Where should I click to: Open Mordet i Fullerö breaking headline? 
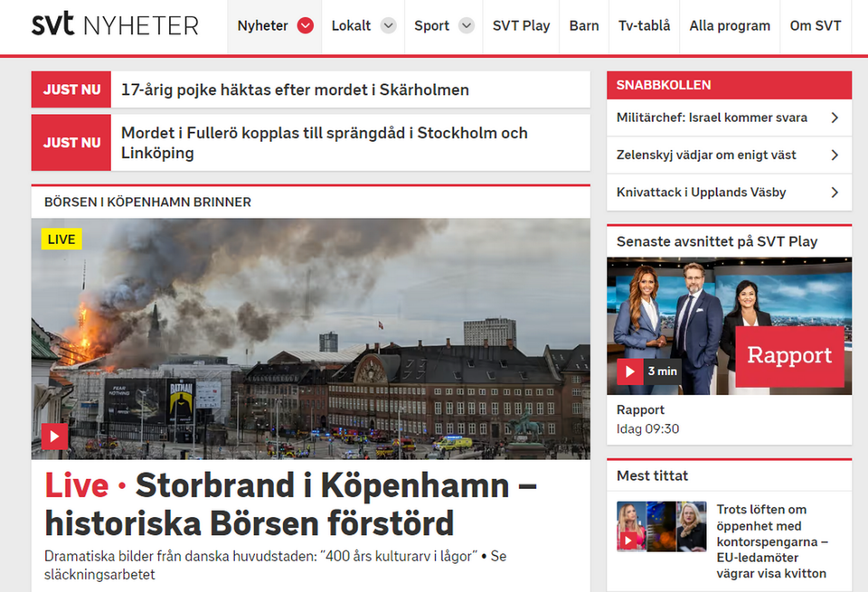click(x=325, y=143)
